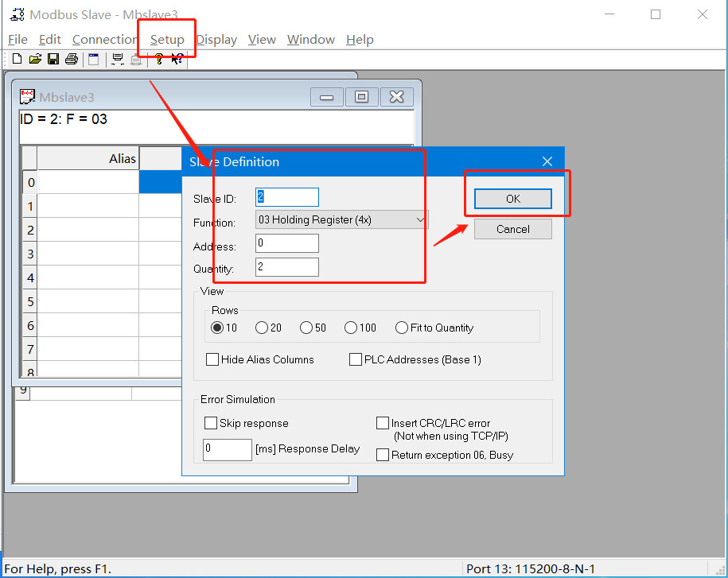Viewport: 728px width, 578px height.
Task: Click the context help arrow icon
Action: click(x=177, y=59)
